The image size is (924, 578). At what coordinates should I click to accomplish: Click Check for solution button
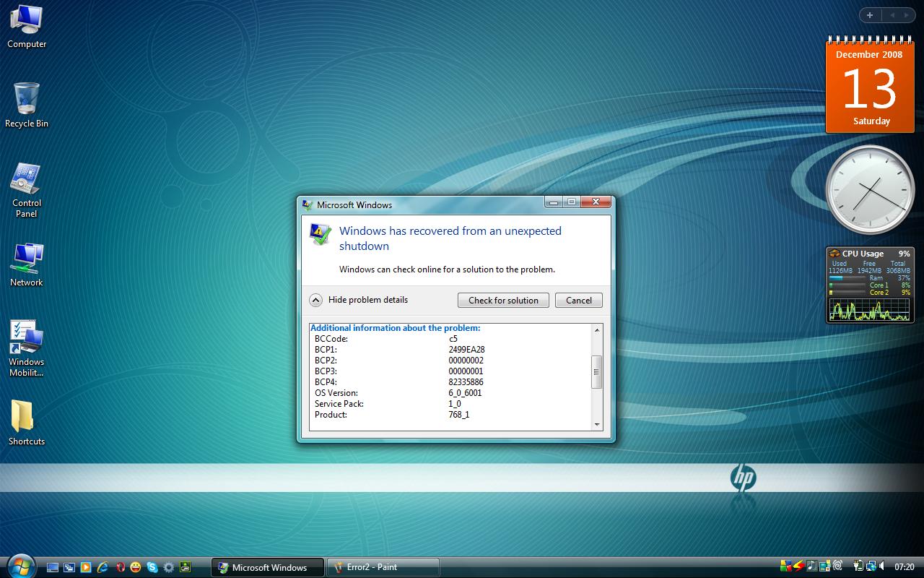coord(503,300)
